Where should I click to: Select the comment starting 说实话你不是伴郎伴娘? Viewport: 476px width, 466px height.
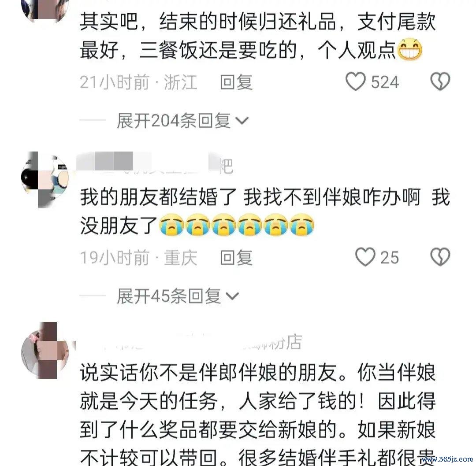point(258,414)
